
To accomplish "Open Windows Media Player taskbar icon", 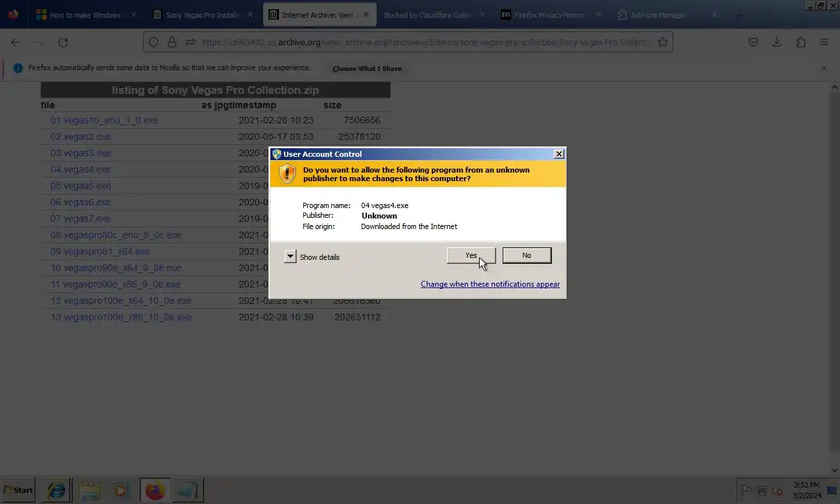I will 121,490.
